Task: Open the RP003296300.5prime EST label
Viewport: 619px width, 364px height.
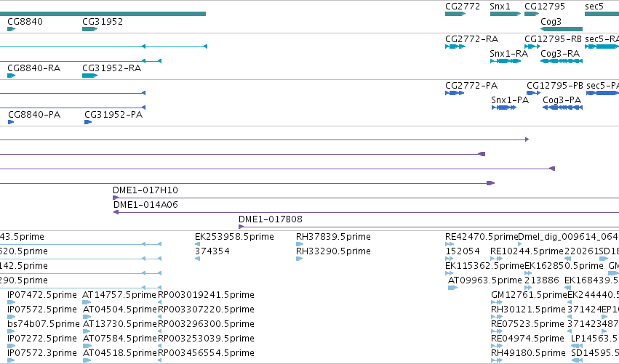Action: (206, 324)
